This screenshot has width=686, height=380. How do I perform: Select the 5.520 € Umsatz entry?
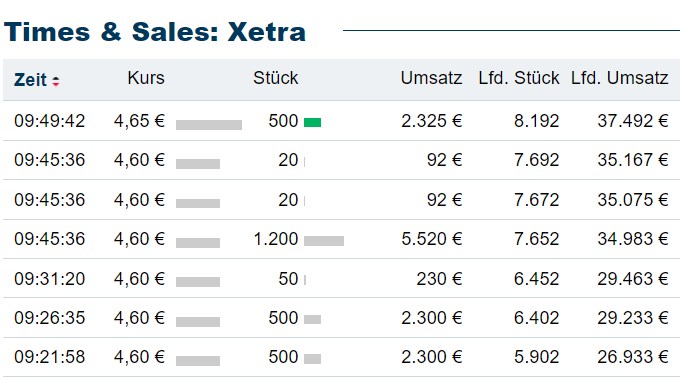432,239
